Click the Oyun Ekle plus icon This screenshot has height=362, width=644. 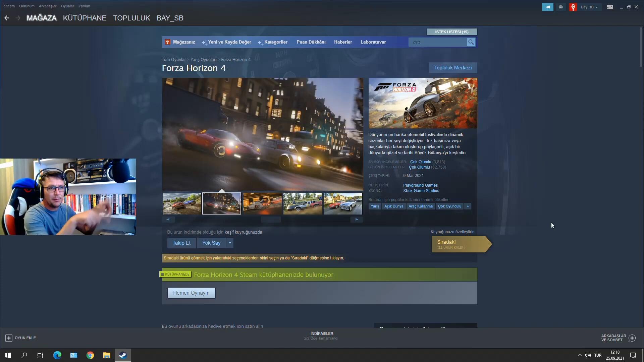(x=9, y=338)
